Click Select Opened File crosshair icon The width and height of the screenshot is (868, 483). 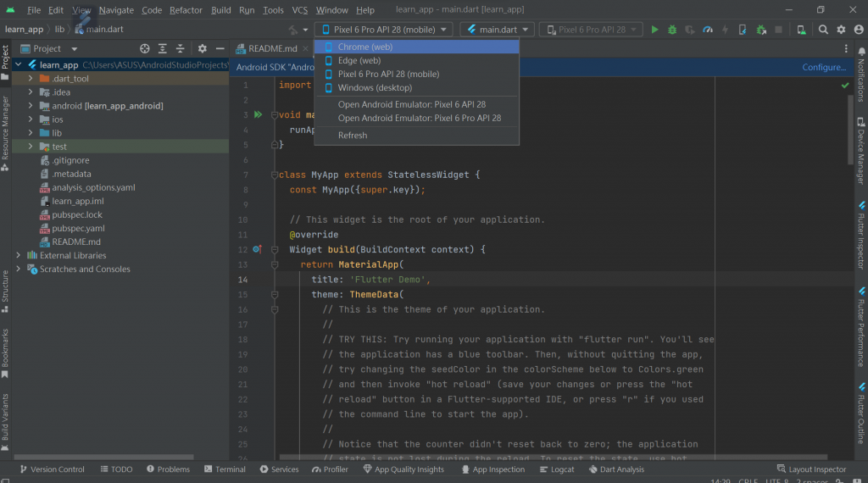[x=145, y=49]
